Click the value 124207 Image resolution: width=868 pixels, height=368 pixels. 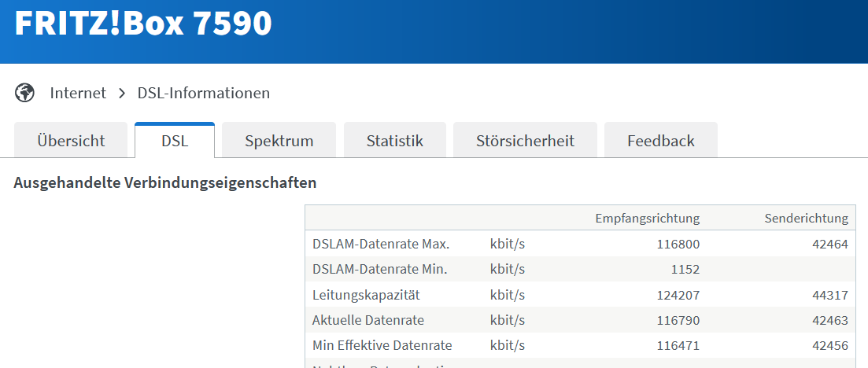tap(678, 295)
